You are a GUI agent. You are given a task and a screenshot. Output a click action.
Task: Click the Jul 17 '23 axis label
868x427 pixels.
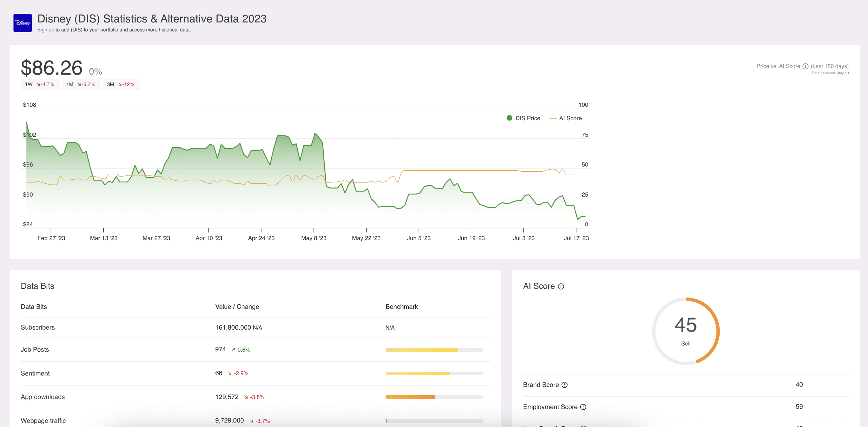(x=576, y=238)
